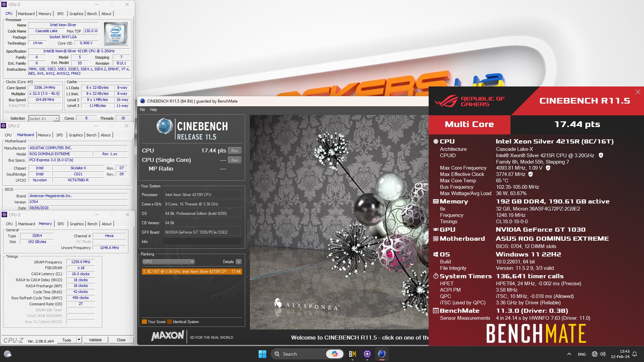Image resolution: width=644 pixels, height=362 pixels.
Task: Open Graphics tab in middle CPU-Z window
Action: click(75, 135)
